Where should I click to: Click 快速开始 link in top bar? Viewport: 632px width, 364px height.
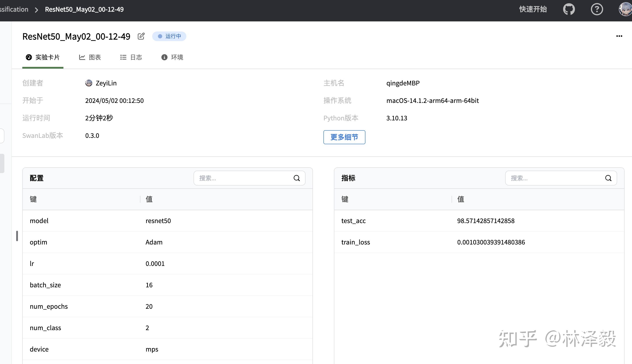(533, 9)
